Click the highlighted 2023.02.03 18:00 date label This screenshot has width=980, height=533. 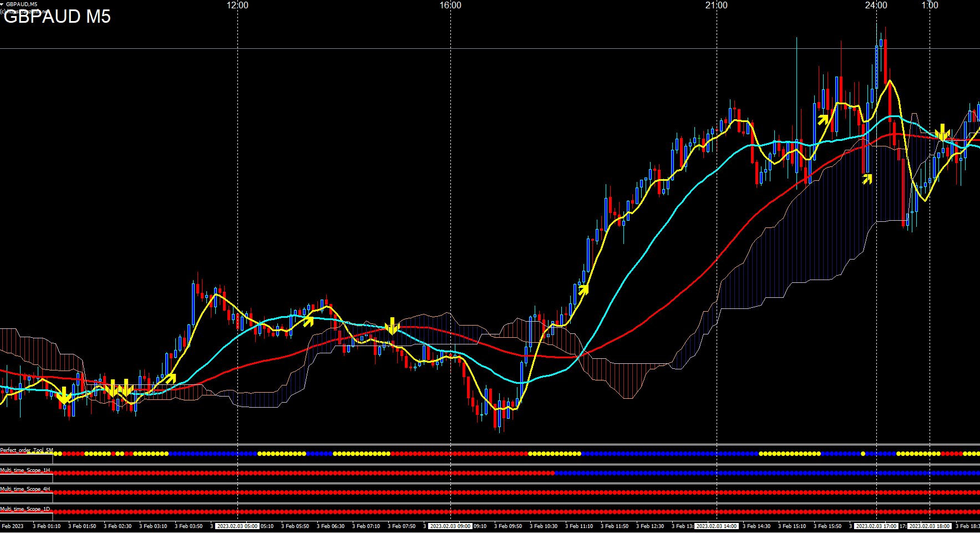[x=930, y=526]
